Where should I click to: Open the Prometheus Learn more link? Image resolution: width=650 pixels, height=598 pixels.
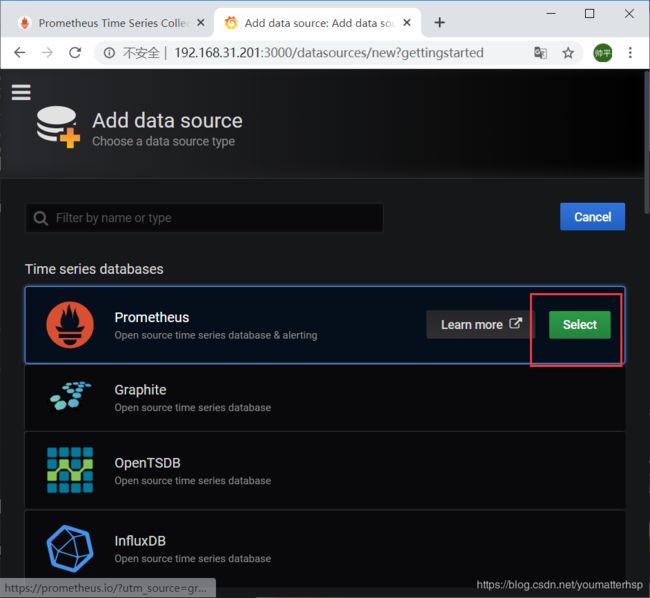(480, 324)
